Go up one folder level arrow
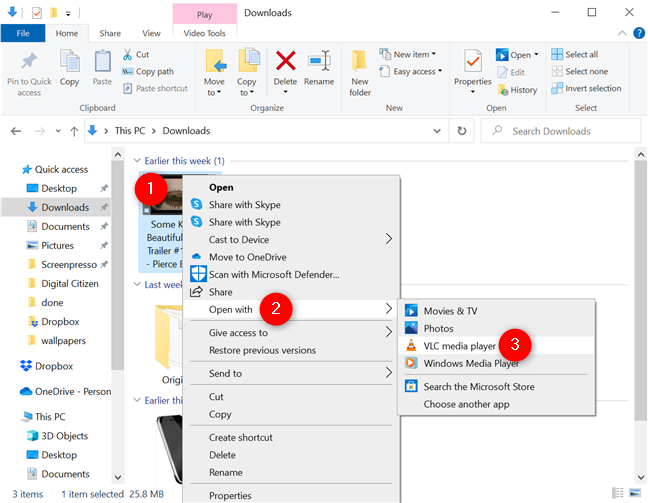The height and width of the screenshot is (503, 648). [74, 131]
